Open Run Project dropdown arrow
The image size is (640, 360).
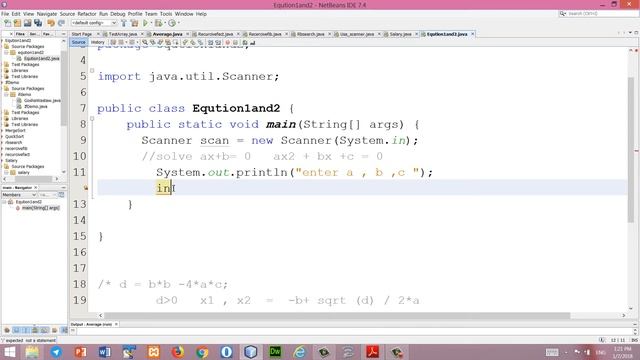pos(151,23)
